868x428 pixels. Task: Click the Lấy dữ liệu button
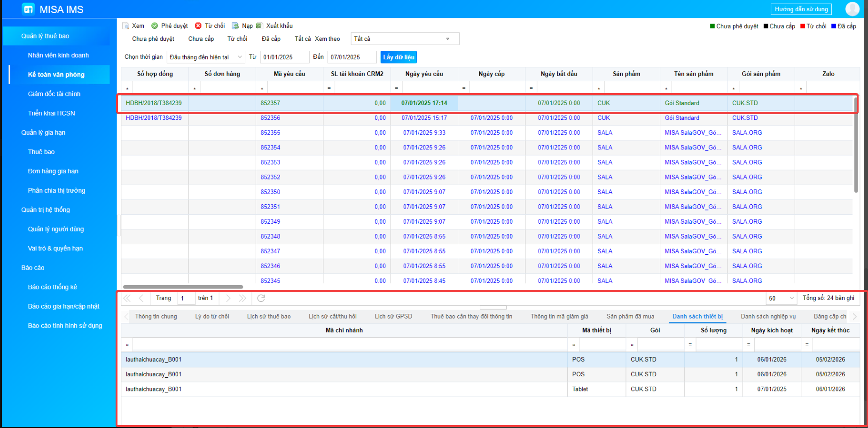399,57
